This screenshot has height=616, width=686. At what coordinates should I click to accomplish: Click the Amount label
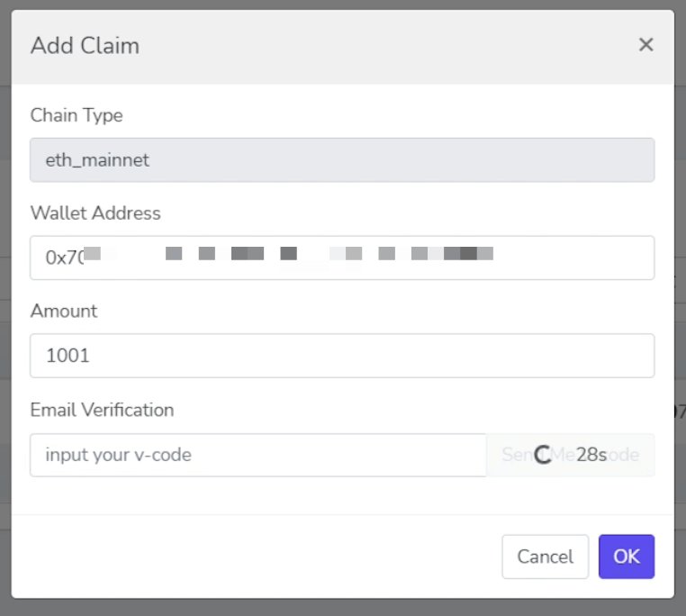(64, 312)
